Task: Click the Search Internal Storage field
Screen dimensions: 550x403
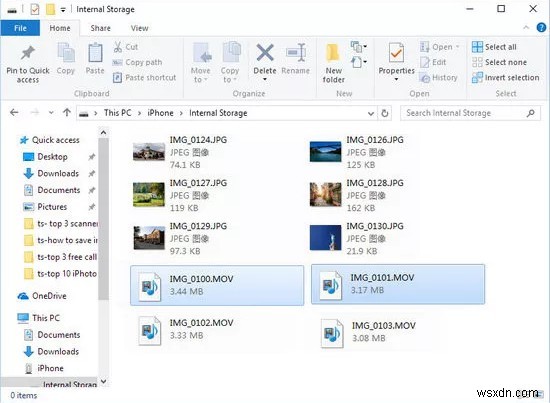Action: coord(470,113)
